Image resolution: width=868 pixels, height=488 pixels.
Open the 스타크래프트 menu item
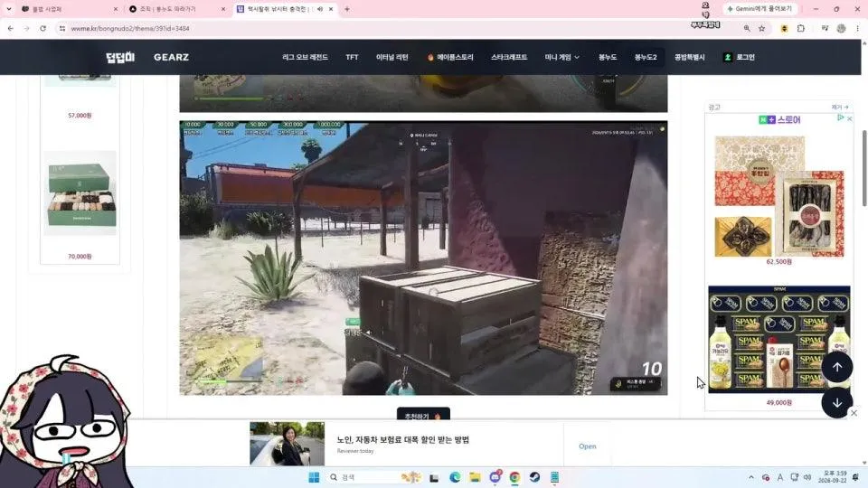[x=509, y=57]
